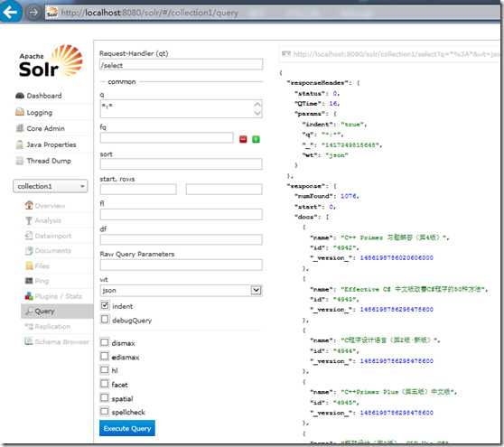Screen dimensions: 504x447
Task: Click the Overview icon under collection1
Action: pos(29,205)
